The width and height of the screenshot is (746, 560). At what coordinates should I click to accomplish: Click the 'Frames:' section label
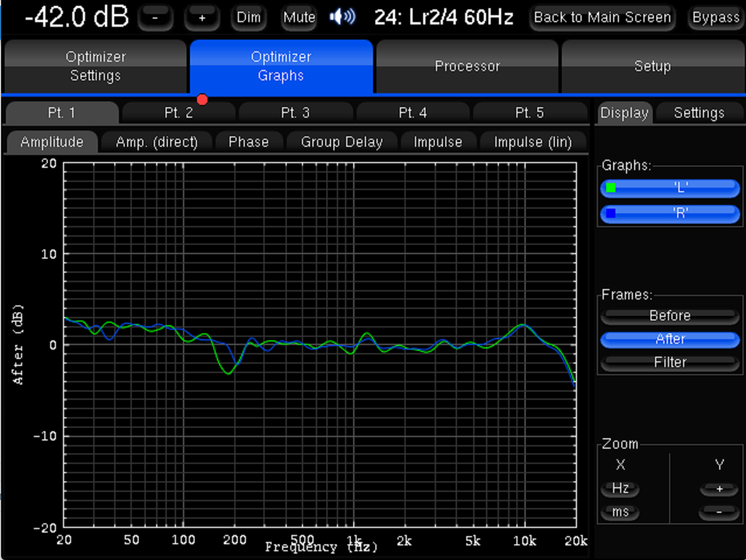(x=627, y=295)
